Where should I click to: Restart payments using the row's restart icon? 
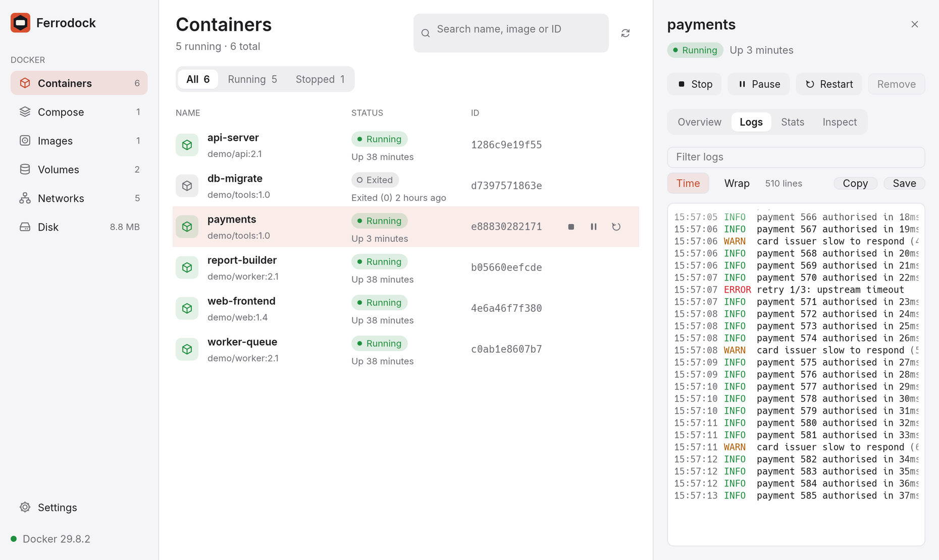(616, 227)
